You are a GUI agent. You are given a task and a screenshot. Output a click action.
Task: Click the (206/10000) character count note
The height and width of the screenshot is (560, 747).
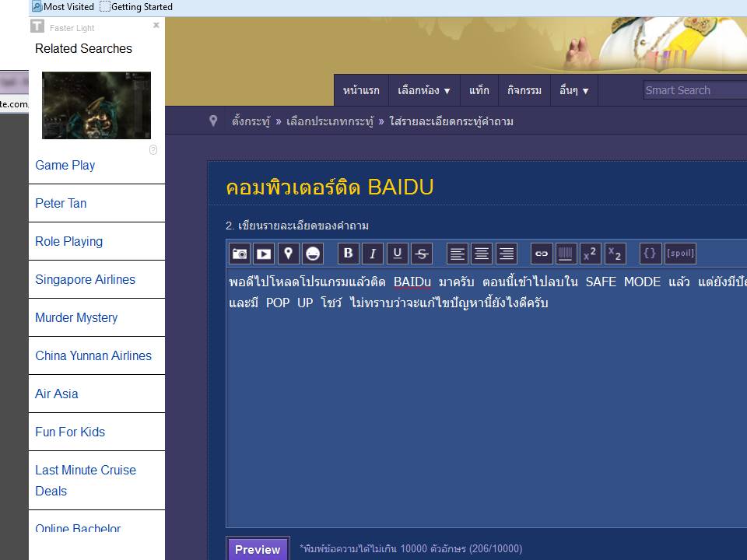click(x=496, y=548)
